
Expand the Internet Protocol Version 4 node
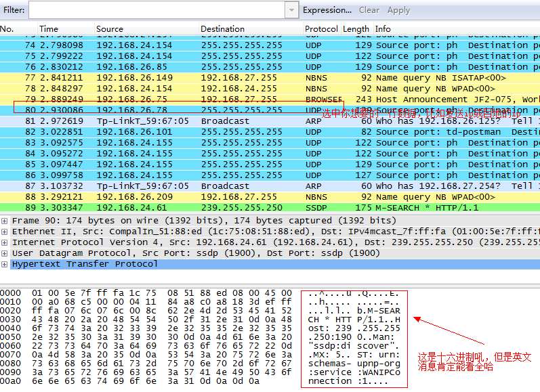coord(4,242)
